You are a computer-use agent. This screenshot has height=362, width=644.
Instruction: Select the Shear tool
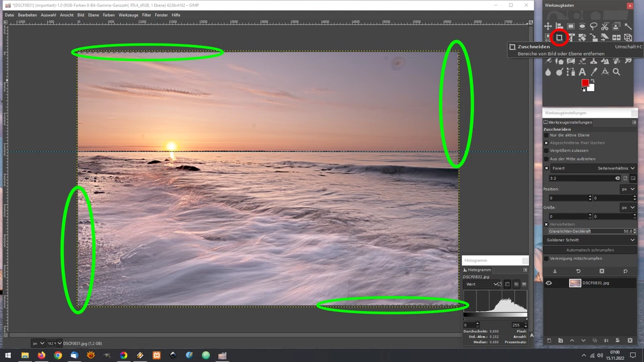point(605,38)
